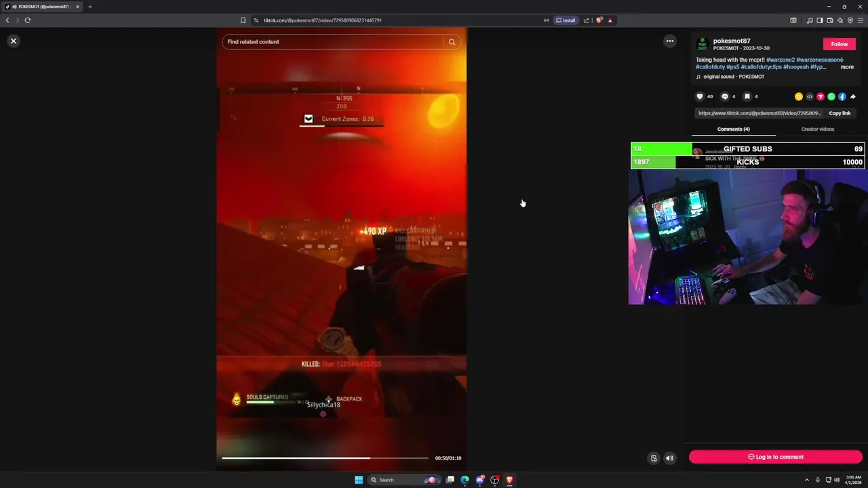Switch to the Comments (4) tab

[x=734, y=129]
